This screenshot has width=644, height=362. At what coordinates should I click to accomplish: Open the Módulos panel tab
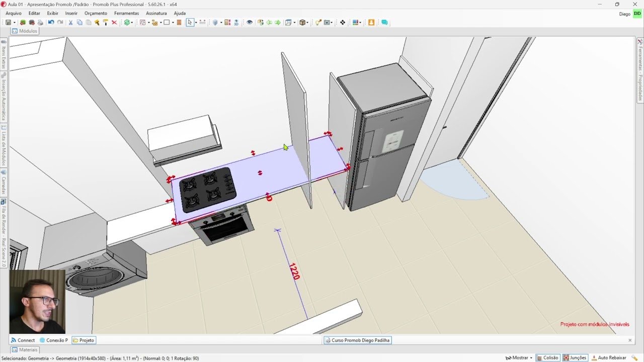pyautogui.click(x=24, y=31)
